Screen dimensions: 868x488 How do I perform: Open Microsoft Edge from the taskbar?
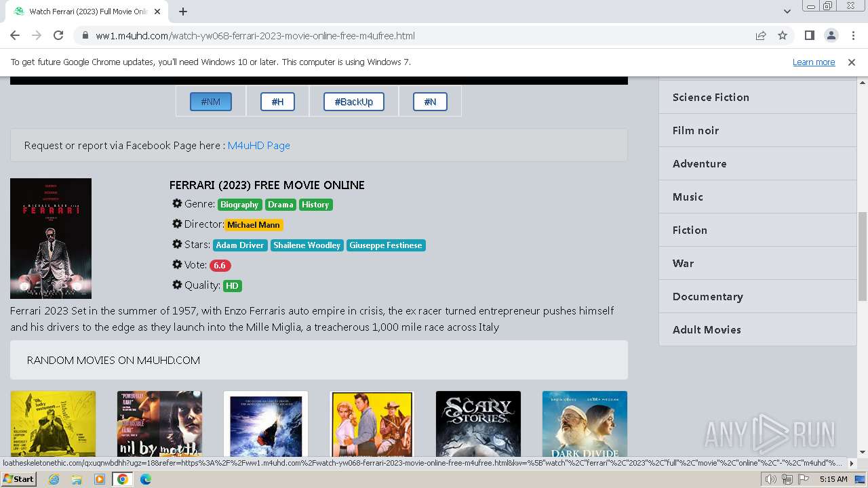pos(146,479)
